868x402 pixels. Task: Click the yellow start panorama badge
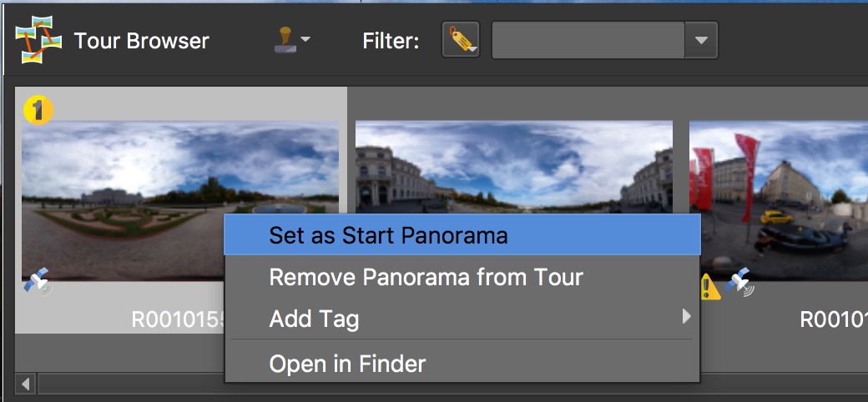[38, 109]
